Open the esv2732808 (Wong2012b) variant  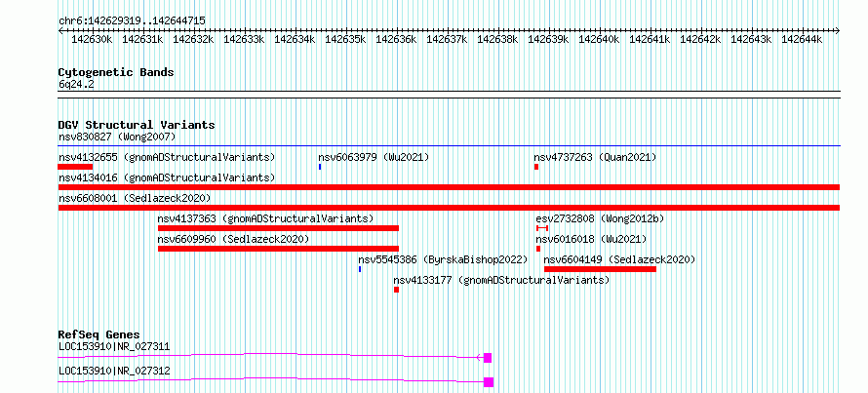click(x=600, y=218)
